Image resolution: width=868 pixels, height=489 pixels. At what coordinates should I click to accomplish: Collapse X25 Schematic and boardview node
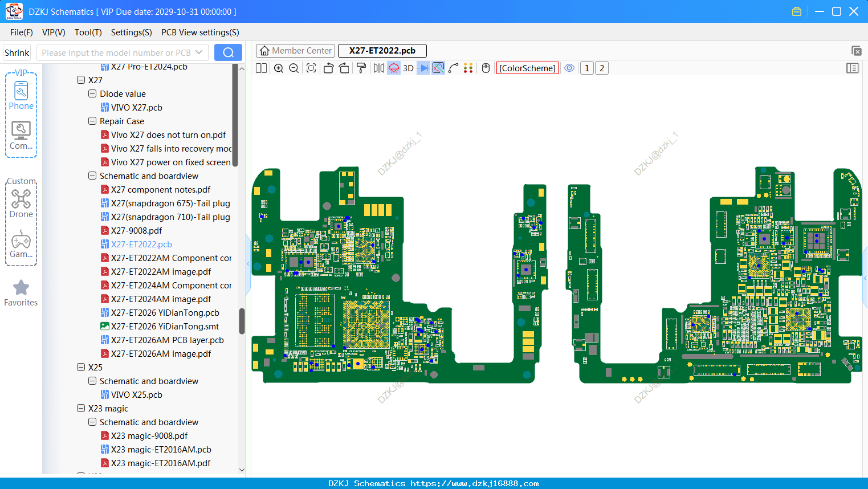[x=92, y=381]
